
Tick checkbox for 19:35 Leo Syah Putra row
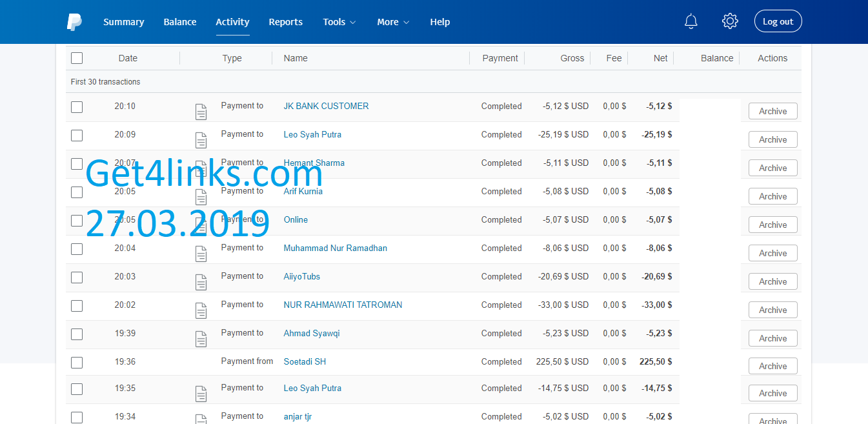coord(77,389)
